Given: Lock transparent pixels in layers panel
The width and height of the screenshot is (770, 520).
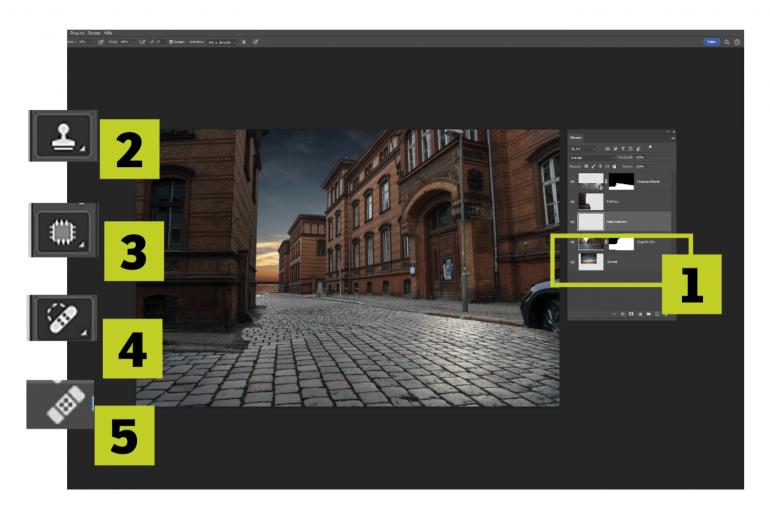Looking at the screenshot, I should click(586, 166).
